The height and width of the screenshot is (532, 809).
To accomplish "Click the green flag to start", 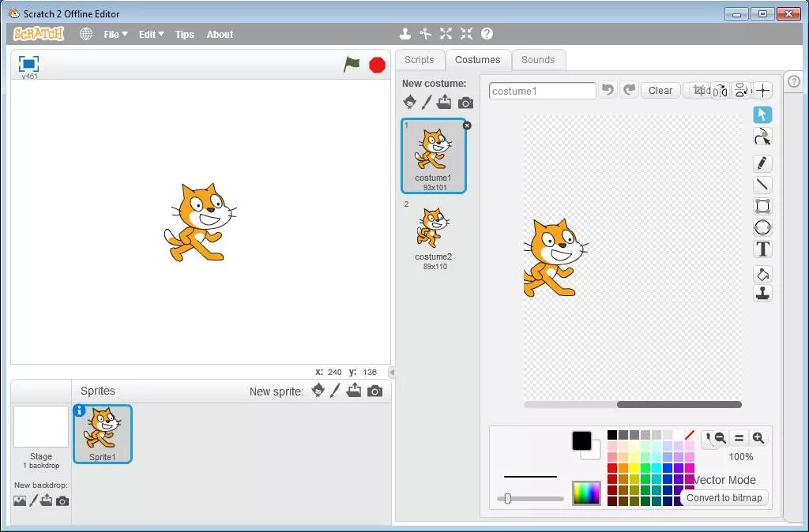I will 352,65.
